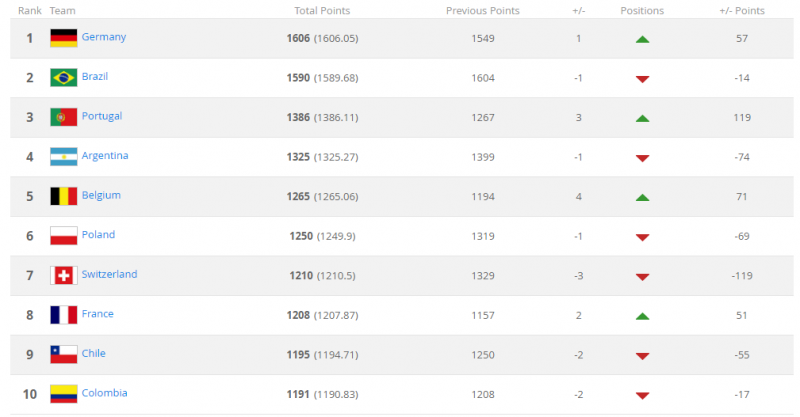This screenshot has width=800, height=417.
Task: Click the Colombia flag icon
Action: point(64,394)
